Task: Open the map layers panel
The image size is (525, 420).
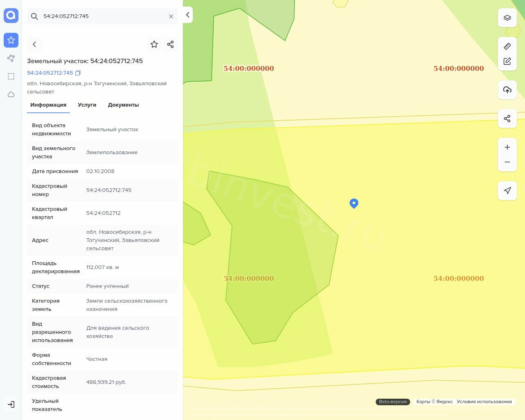Action: 507,18
